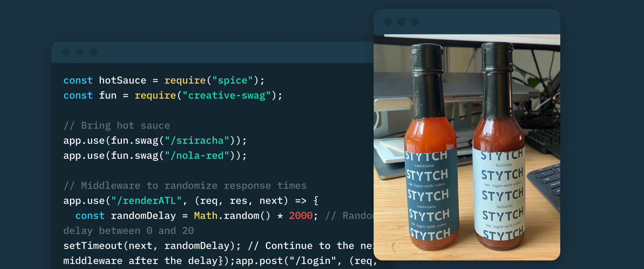Image resolution: width=644 pixels, height=269 pixels.
Task: Click the Louisiana hot sauce bottle in photo
Action: [x=432, y=147]
